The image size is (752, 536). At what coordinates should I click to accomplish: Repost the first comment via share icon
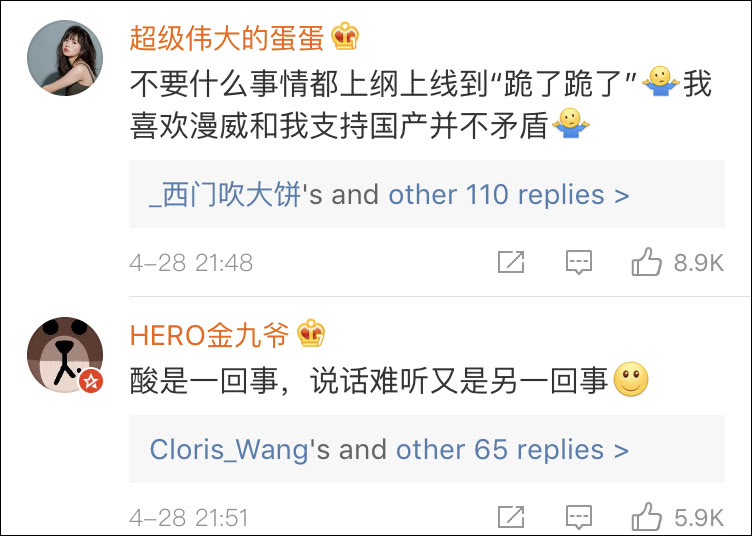(511, 262)
